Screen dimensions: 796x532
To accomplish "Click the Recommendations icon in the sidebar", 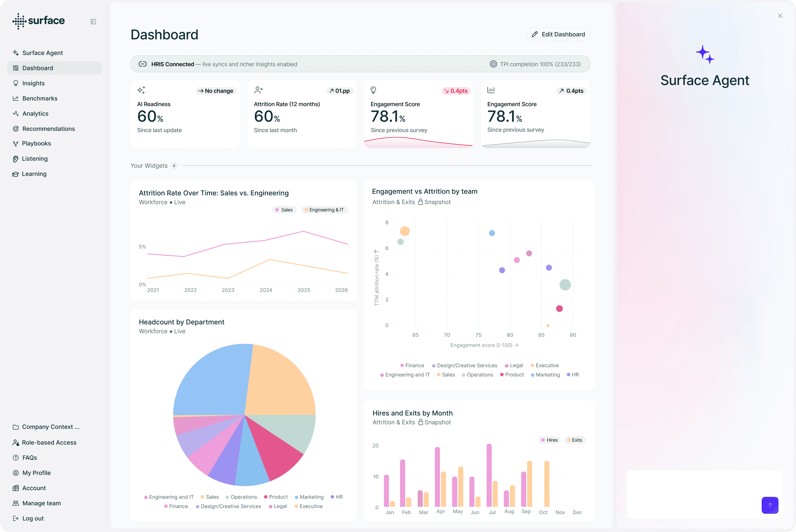I will pos(16,129).
